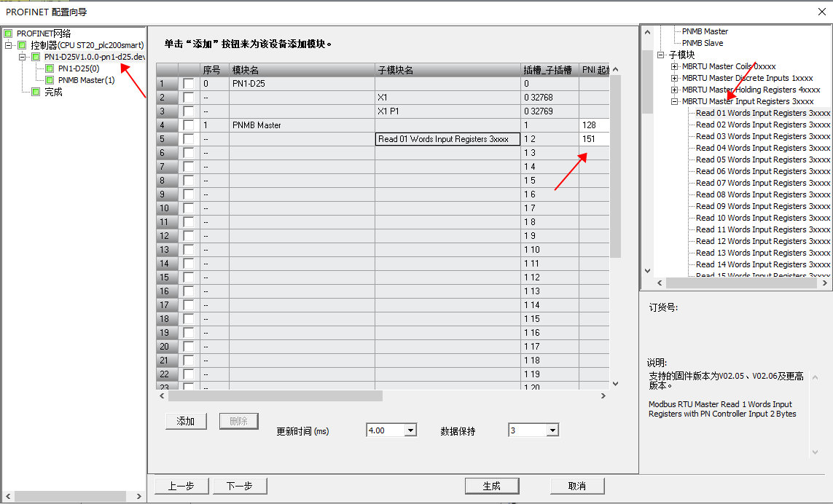Open the 数据保持 dropdown
This screenshot has width=833, height=504.
pyautogui.click(x=554, y=430)
